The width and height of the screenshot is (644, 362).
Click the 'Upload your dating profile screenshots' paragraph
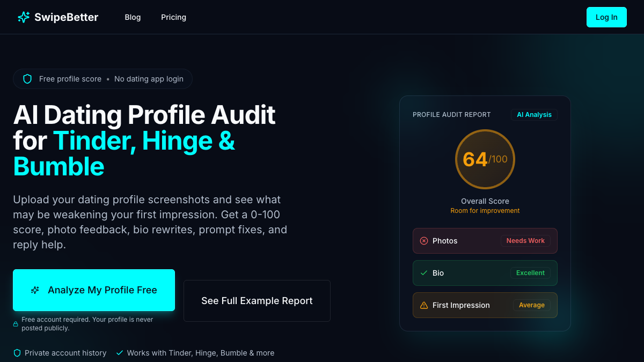point(150,222)
